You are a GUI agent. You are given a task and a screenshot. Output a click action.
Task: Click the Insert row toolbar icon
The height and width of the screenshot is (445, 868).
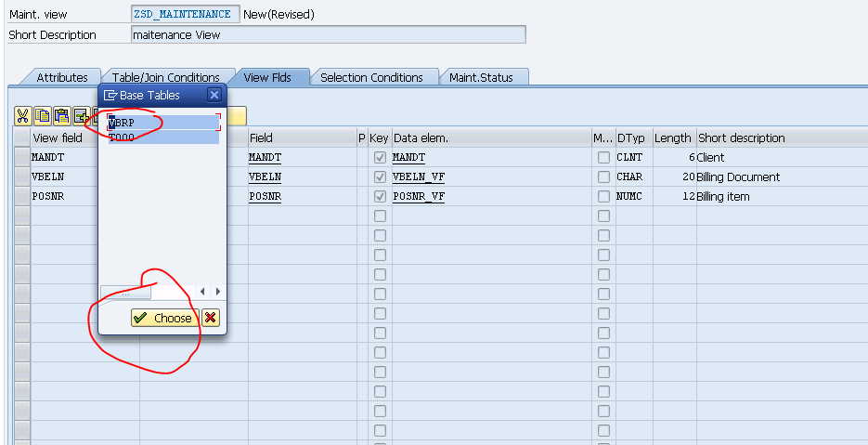(x=81, y=116)
